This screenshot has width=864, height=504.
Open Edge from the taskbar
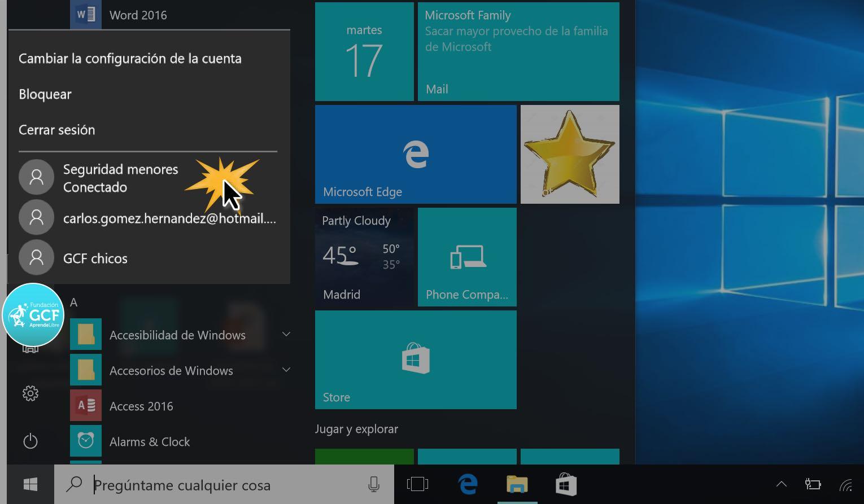[468, 484]
